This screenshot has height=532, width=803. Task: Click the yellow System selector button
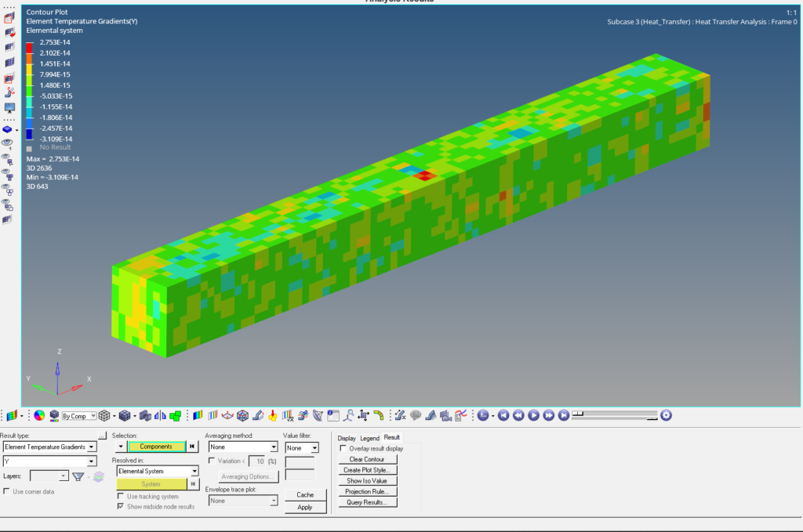click(x=151, y=484)
